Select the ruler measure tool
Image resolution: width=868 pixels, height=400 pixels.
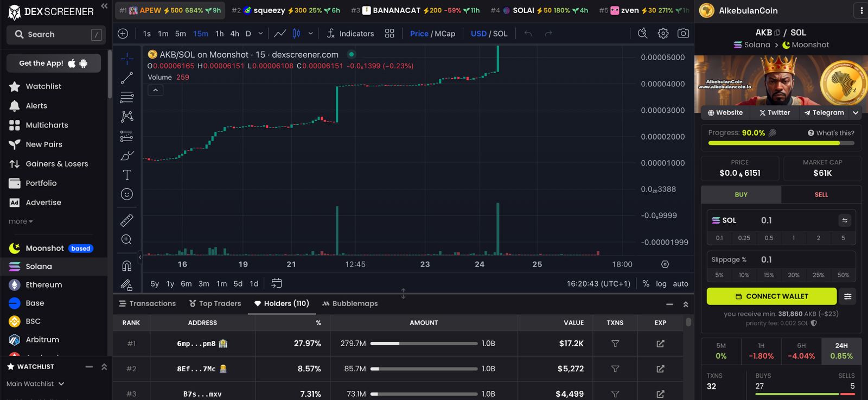click(x=126, y=220)
